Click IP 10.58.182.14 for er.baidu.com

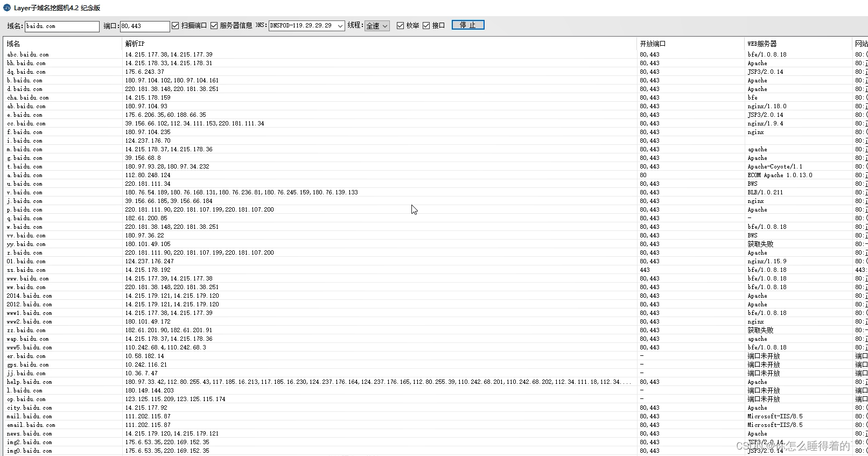(145, 356)
